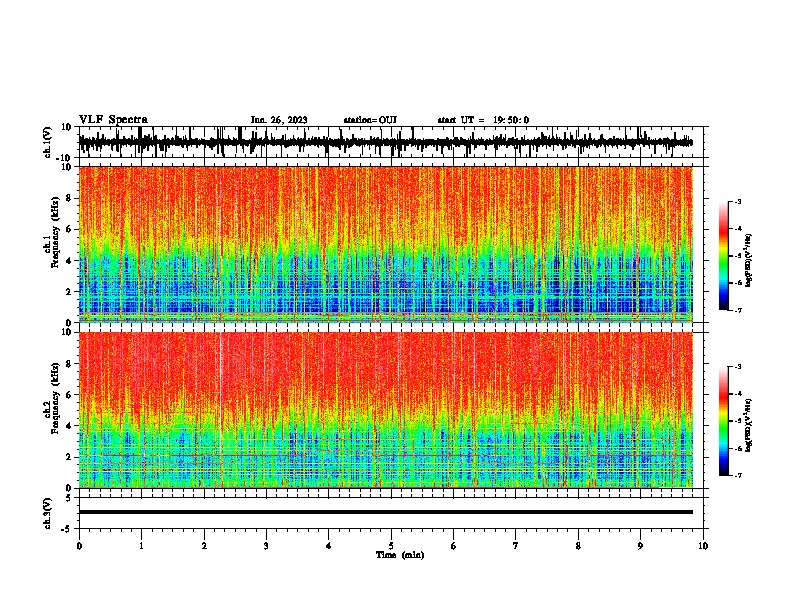Image resolution: width=792 pixels, height=612 pixels.
Task: Click the date text "Jan. 26, 2023"
Action: click(279, 120)
